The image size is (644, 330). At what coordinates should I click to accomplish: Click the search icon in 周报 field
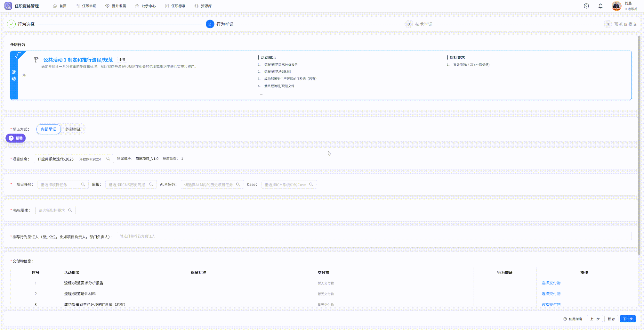click(151, 185)
